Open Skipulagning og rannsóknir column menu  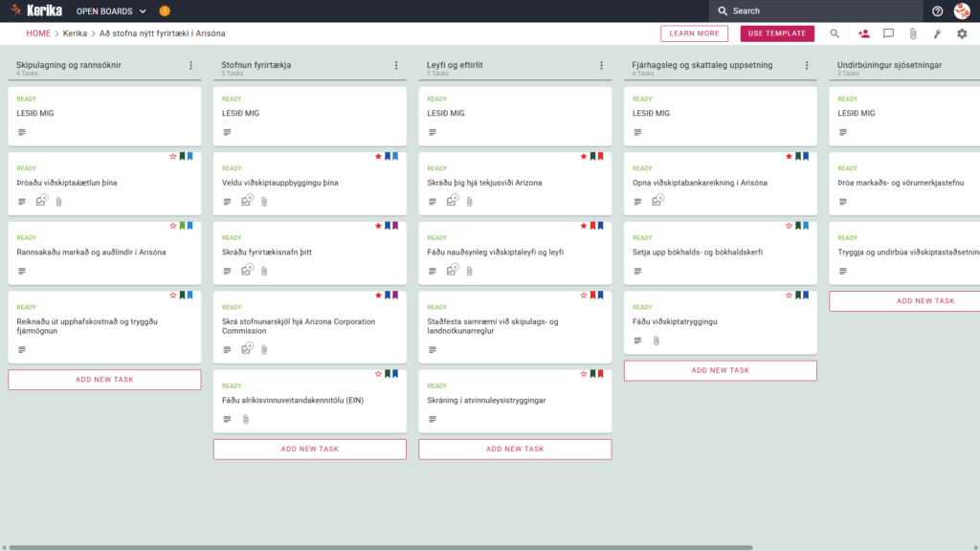[191, 65]
